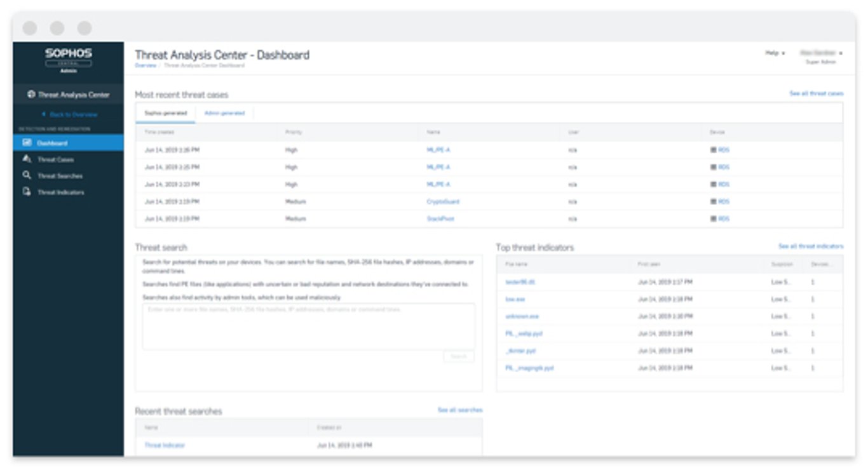Click the Search button under the threat search box
Image resolution: width=868 pixels, height=470 pixels.
point(459,357)
